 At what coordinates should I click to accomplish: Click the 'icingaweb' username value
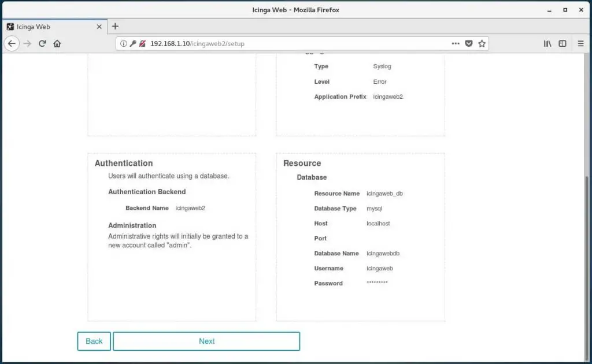pos(379,269)
